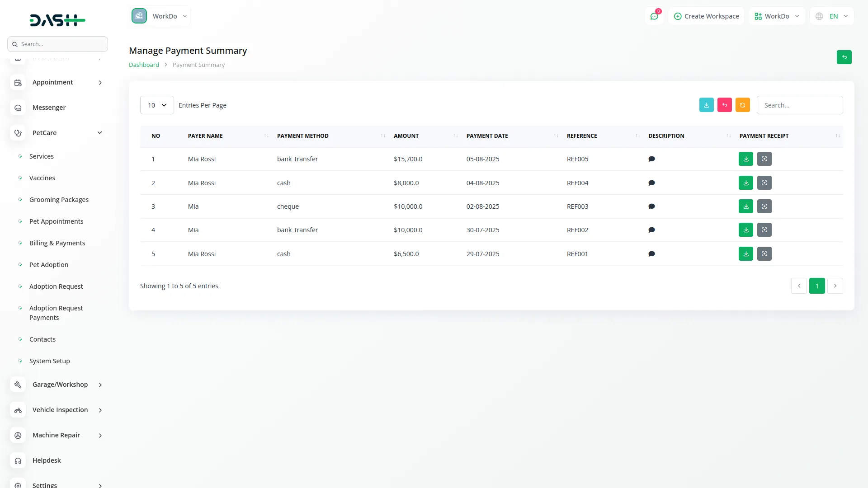Click Create Workspace button
868x488 pixels.
click(x=706, y=16)
